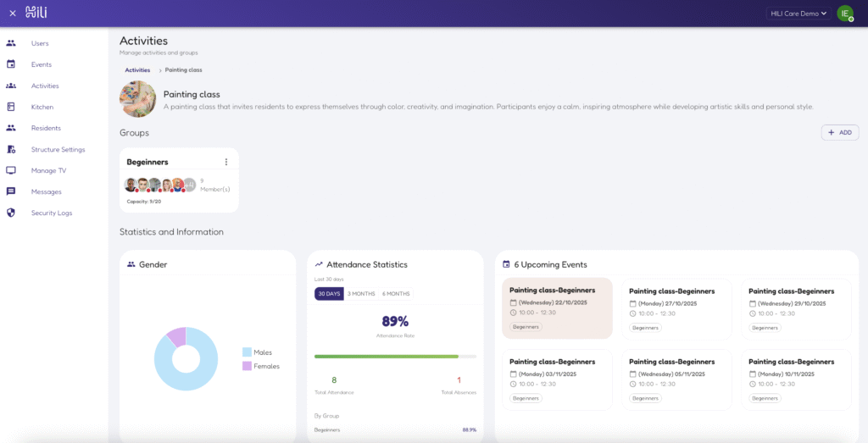
Task: Select the Structure Settings icon
Action: (x=11, y=149)
